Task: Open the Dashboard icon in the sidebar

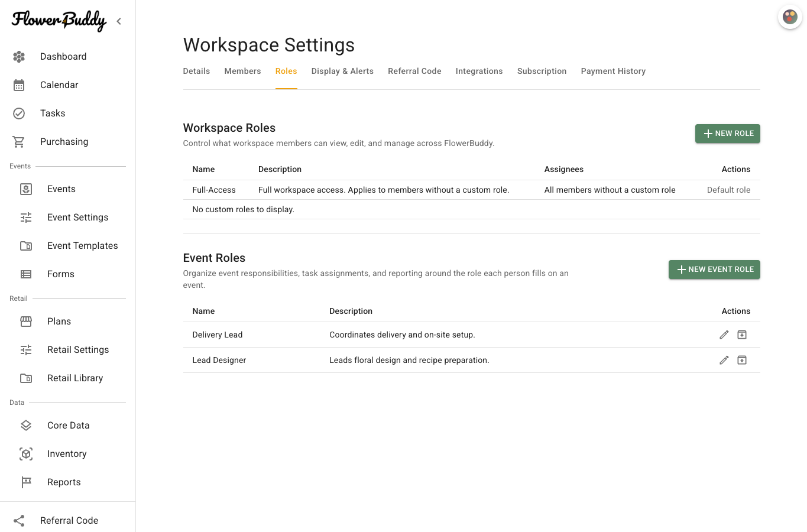Action: point(19,57)
